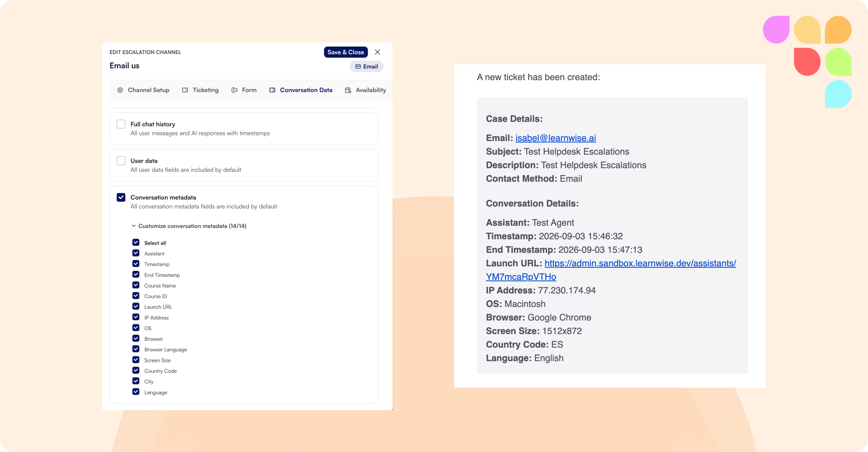Screen dimensions: 868x452
Task: Click the 'Case Details:' heading
Action: click(514, 119)
